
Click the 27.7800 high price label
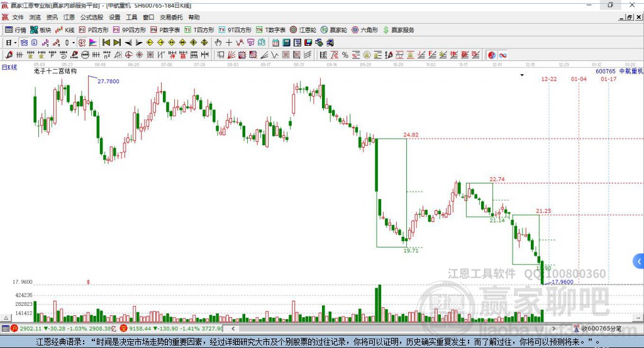108,81
